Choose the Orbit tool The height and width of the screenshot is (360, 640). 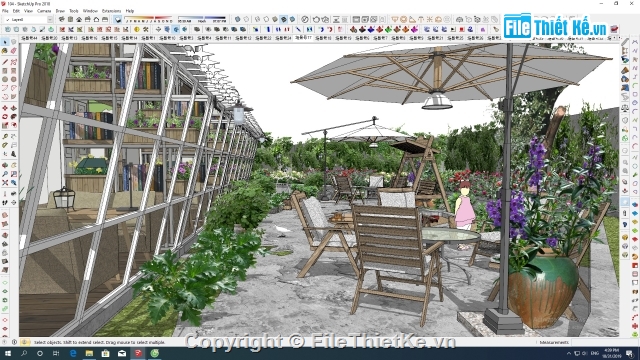click(x=5, y=165)
